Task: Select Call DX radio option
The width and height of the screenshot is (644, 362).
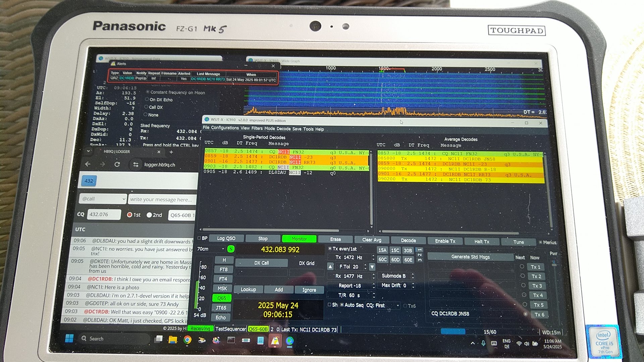Action: coord(146,107)
